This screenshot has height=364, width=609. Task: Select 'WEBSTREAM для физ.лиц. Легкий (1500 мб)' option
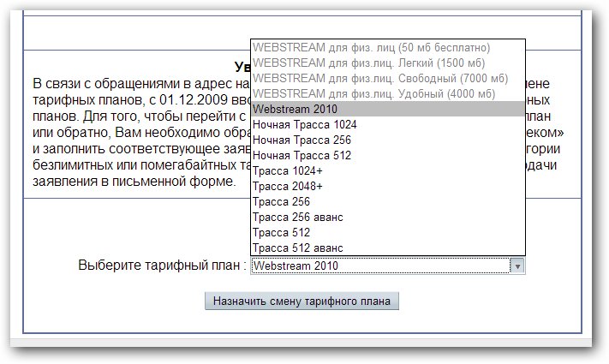388,63
